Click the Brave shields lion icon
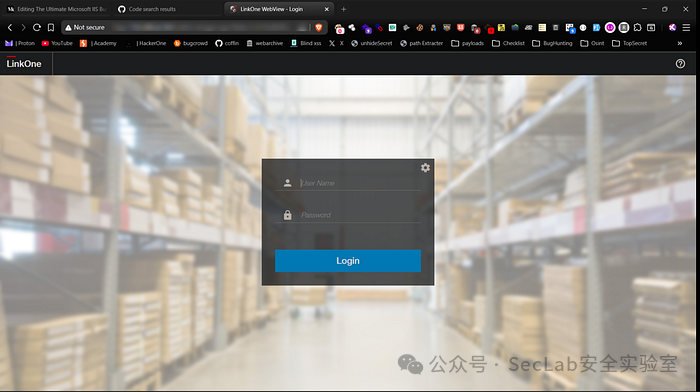Image resolution: width=700 pixels, height=392 pixels. [318, 28]
